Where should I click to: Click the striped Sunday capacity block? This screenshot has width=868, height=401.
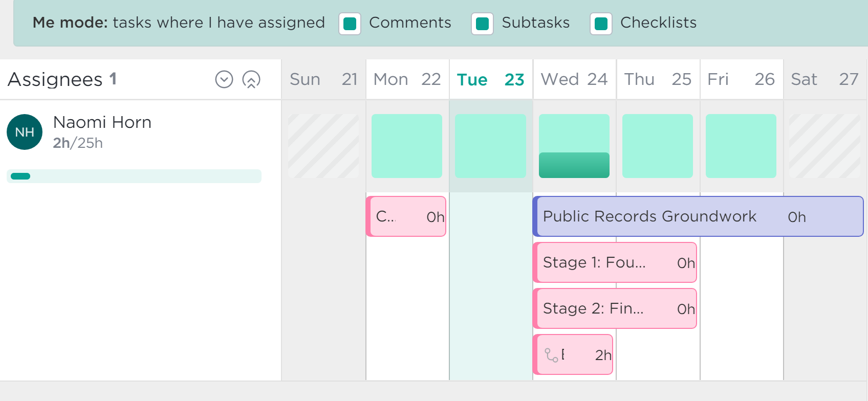pyautogui.click(x=323, y=146)
